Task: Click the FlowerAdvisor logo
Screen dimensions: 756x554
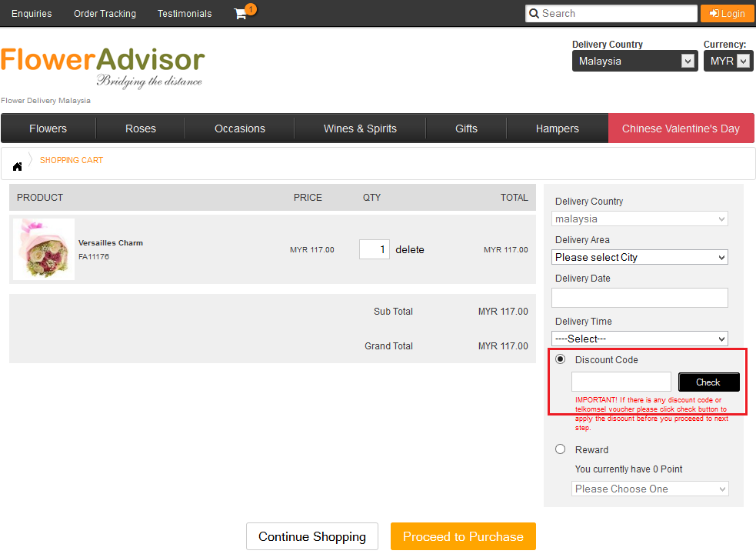Action: point(103,67)
